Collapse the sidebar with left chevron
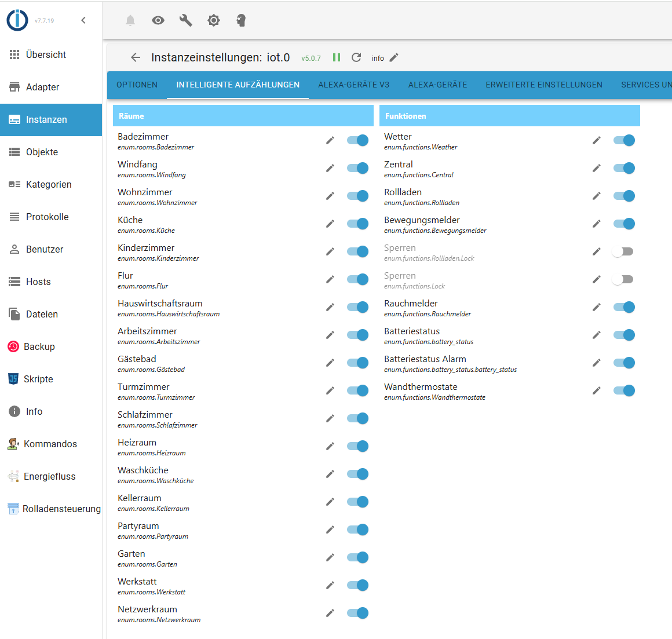This screenshot has width=672, height=639. pos(83,20)
